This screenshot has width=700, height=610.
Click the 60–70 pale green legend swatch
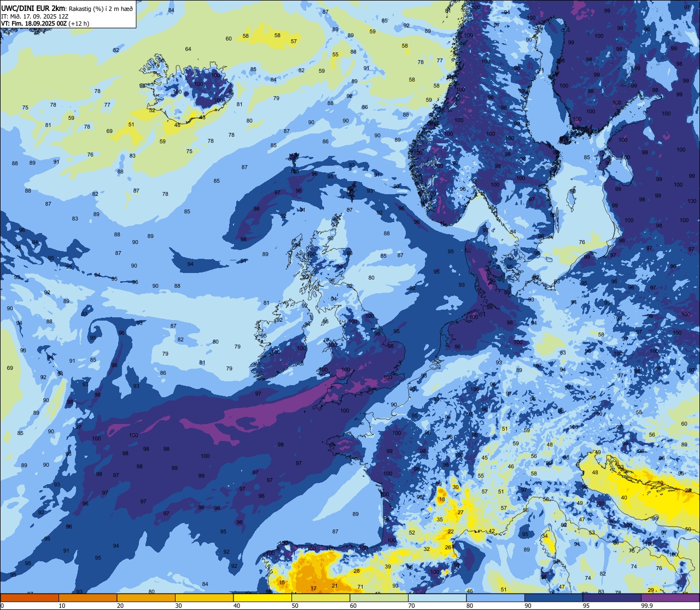[379, 597]
